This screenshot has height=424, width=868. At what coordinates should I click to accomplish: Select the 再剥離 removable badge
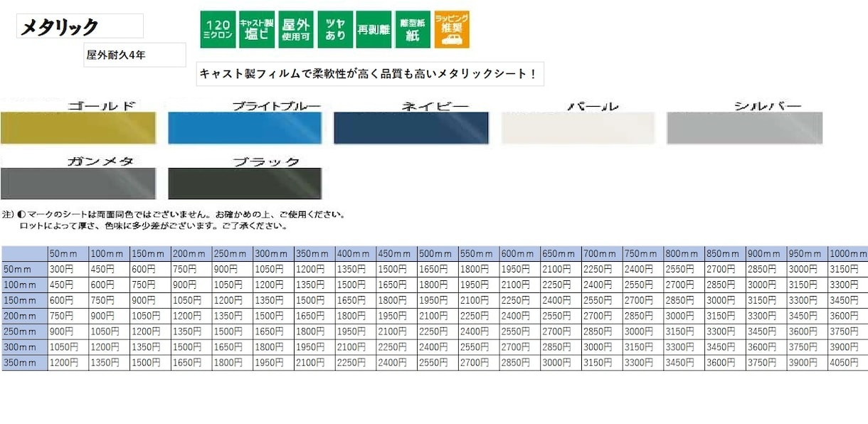point(374,29)
